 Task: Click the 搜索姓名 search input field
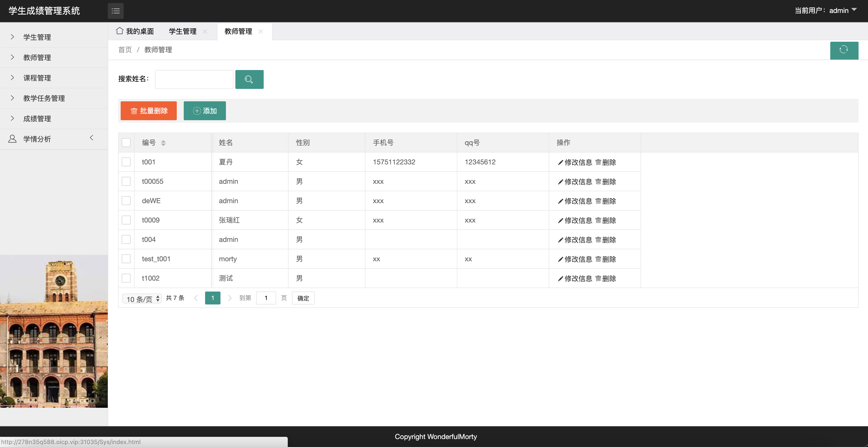[194, 79]
